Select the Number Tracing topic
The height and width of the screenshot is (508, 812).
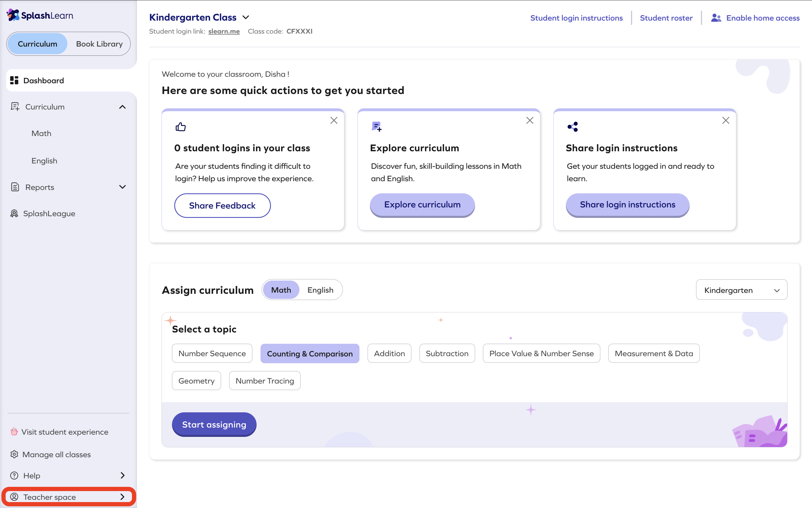coord(265,381)
